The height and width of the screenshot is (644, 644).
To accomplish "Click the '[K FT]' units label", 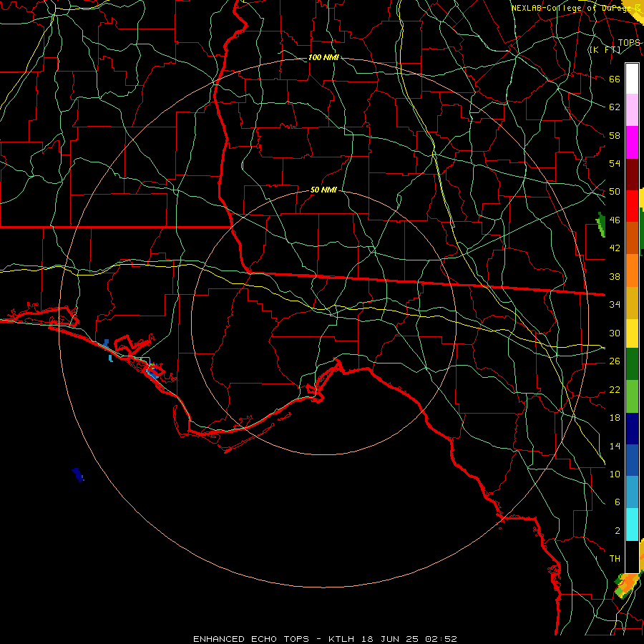I will click(605, 49).
